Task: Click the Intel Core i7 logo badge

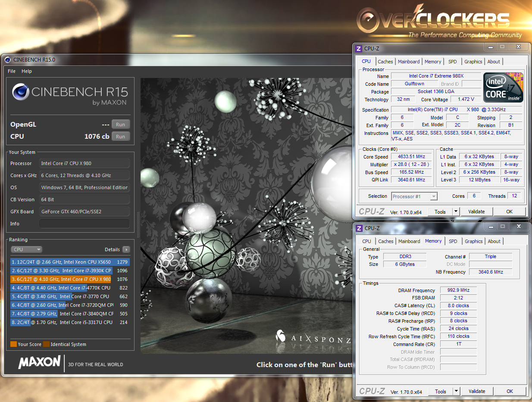Action: coord(503,87)
